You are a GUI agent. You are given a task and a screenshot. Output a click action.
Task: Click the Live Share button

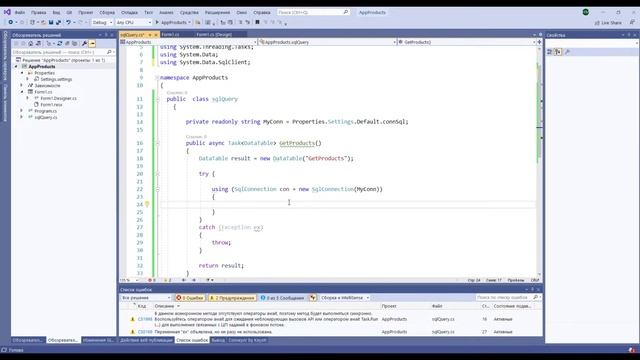click(608, 22)
